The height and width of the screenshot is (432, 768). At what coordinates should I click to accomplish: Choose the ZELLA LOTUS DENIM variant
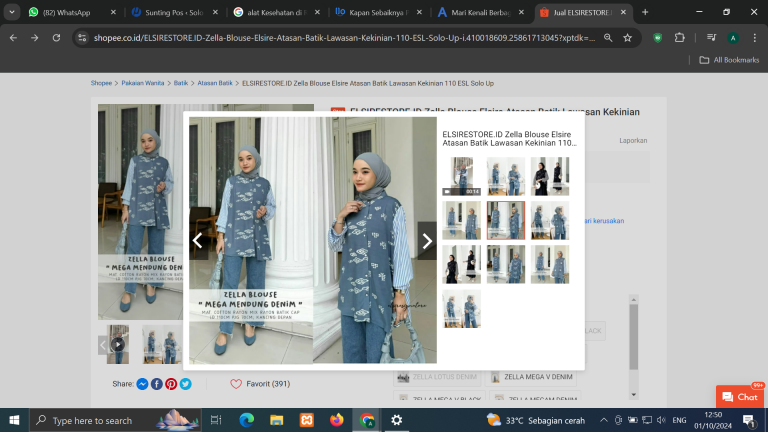point(437,377)
